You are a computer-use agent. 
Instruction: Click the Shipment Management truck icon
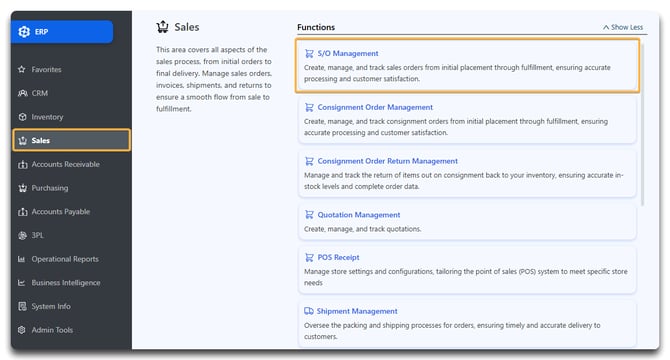[309, 311]
